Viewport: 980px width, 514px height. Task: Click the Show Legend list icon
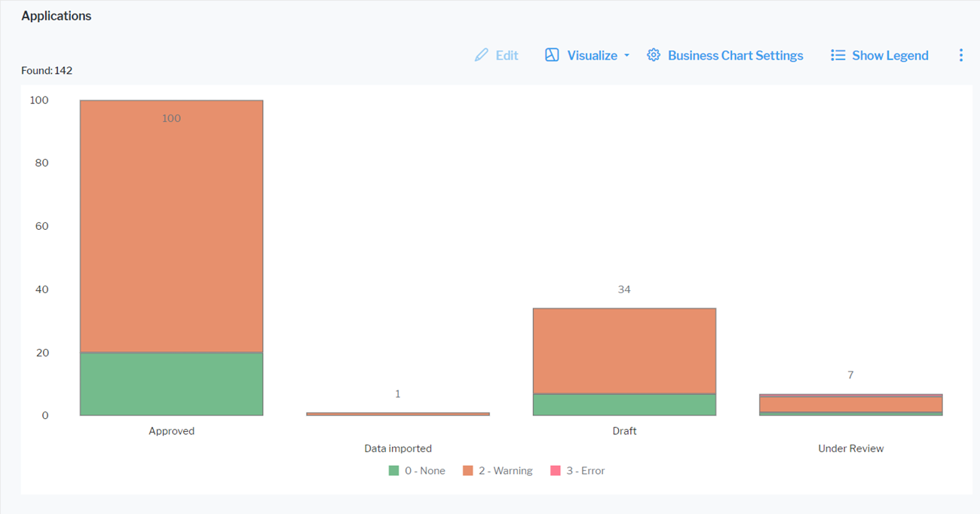pyautogui.click(x=838, y=55)
